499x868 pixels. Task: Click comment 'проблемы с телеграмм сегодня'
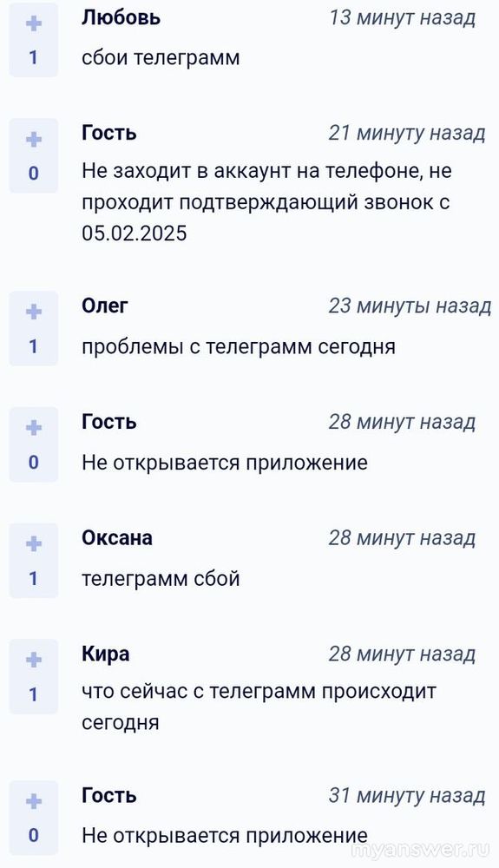(239, 347)
